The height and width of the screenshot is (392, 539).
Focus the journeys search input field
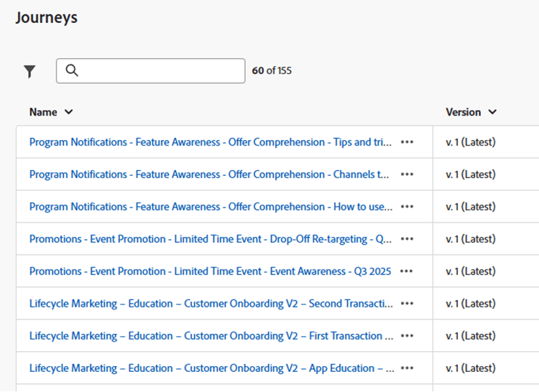pos(158,70)
